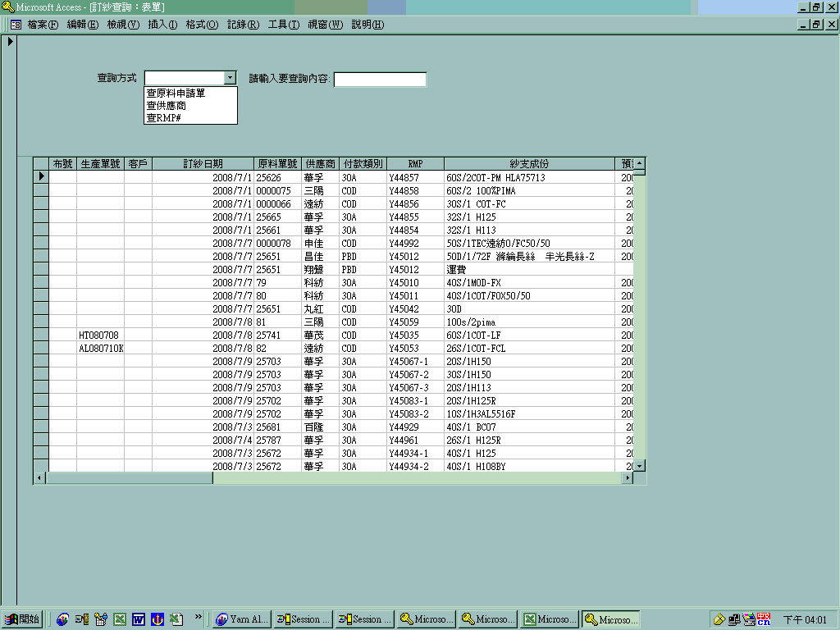
Task: Click the taskbar clock 下午 04:01
Action: pos(805,620)
